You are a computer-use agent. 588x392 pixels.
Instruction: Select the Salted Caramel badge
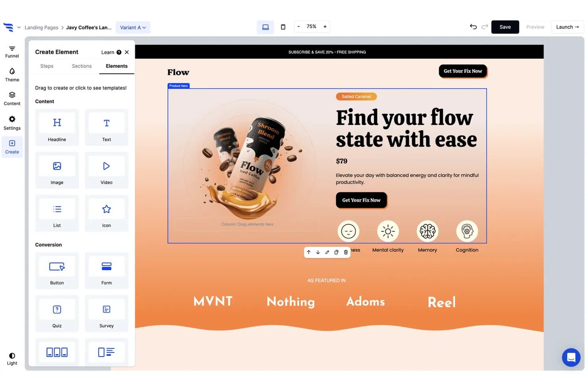coord(356,97)
